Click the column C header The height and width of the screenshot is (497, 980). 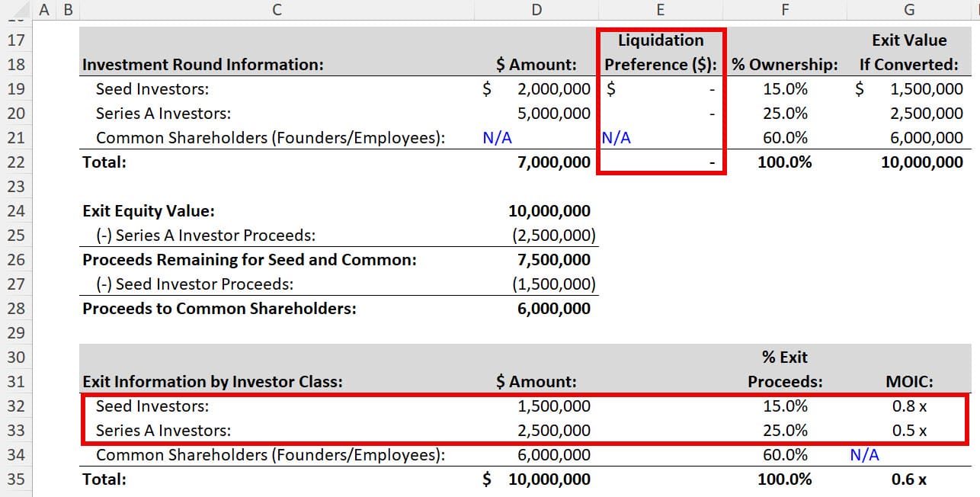(277, 10)
